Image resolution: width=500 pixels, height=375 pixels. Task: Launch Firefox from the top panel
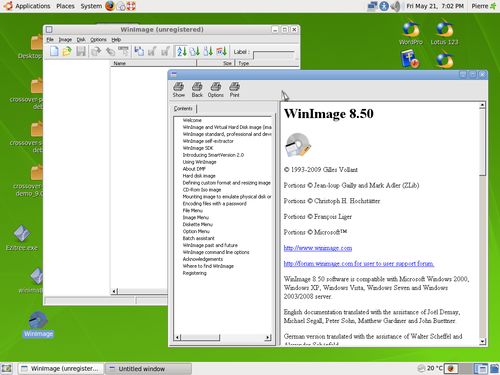110,6
